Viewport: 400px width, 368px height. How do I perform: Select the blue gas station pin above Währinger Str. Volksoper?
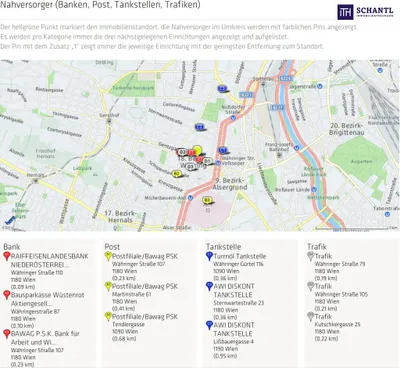(x=223, y=150)
